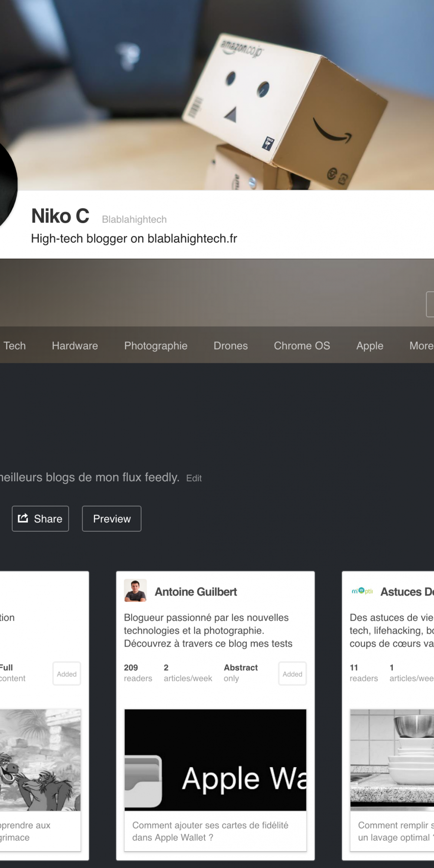Click the 2 articles/week statistic
Image resolution: width=434 pixels, height=868 pixels.
point(188,673)
